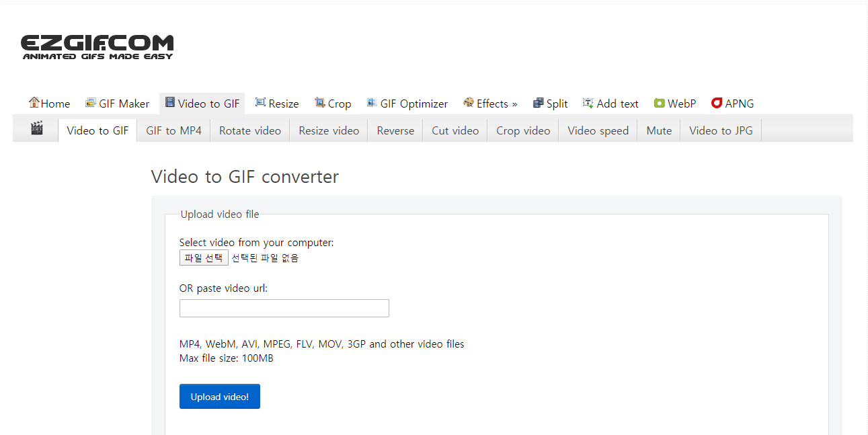The height and width of the screenshot is (435, 868).
Task: Select the GIF Maker tool icon
Action: 91,103
